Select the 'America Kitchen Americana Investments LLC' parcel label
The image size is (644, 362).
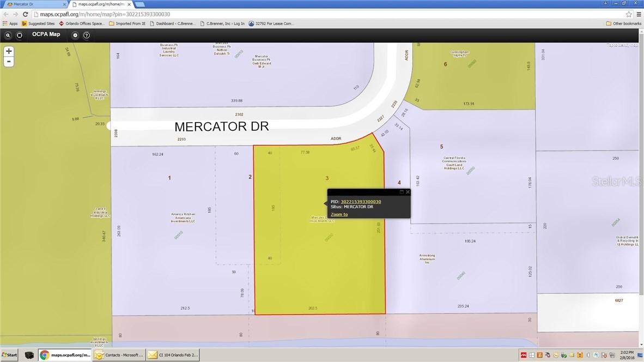pyautogui.click(x=183, y=218)
